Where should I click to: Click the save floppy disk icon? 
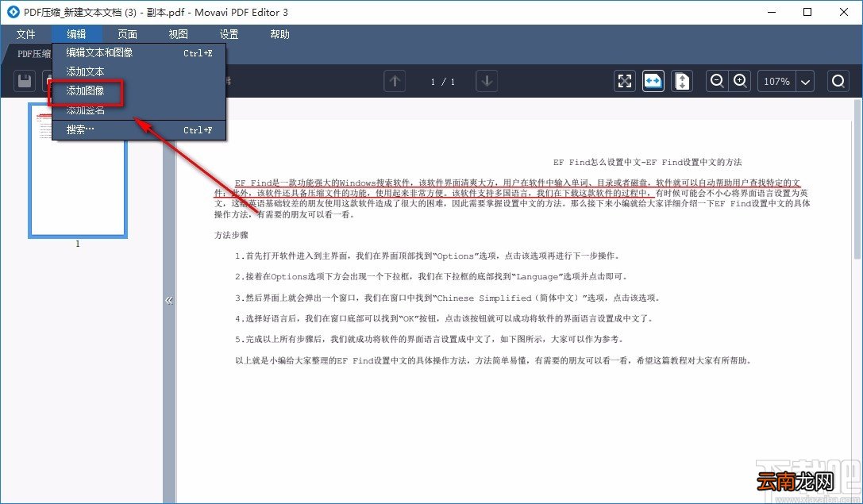point(25,82)
